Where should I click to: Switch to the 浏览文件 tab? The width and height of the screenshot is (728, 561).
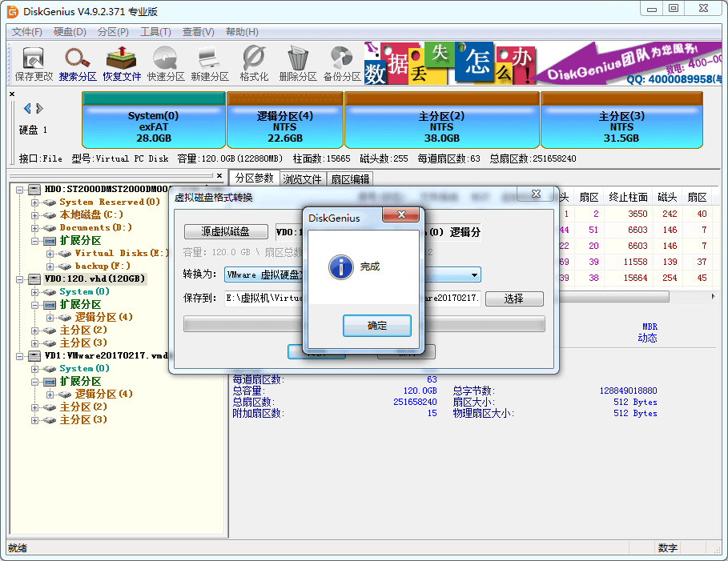(303, 178)
